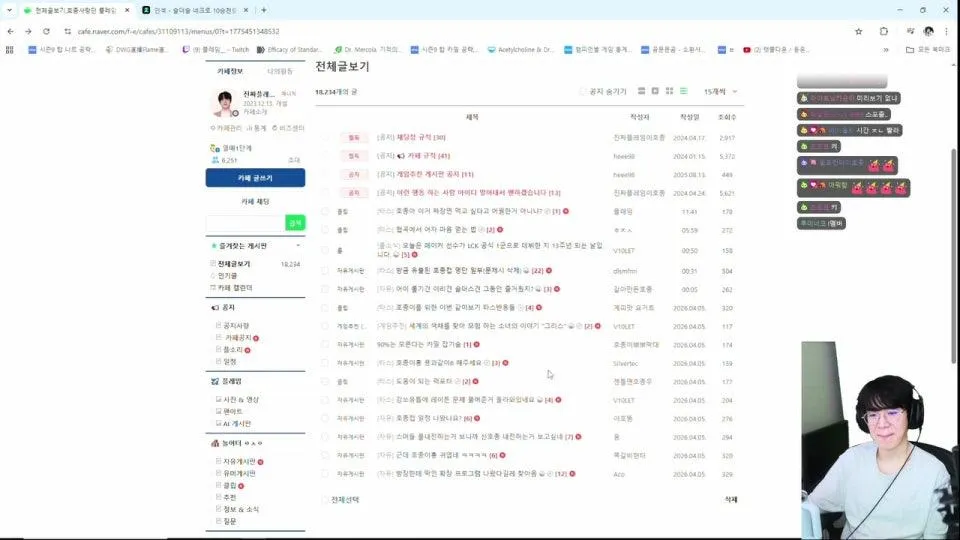
Task: Open the Chrome profile avatar
Action: [x=929, y=31]
